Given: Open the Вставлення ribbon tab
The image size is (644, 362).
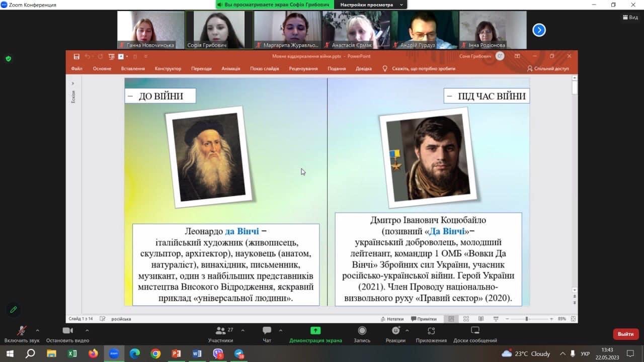Looking at the screenshot, I should click(133, 68).
